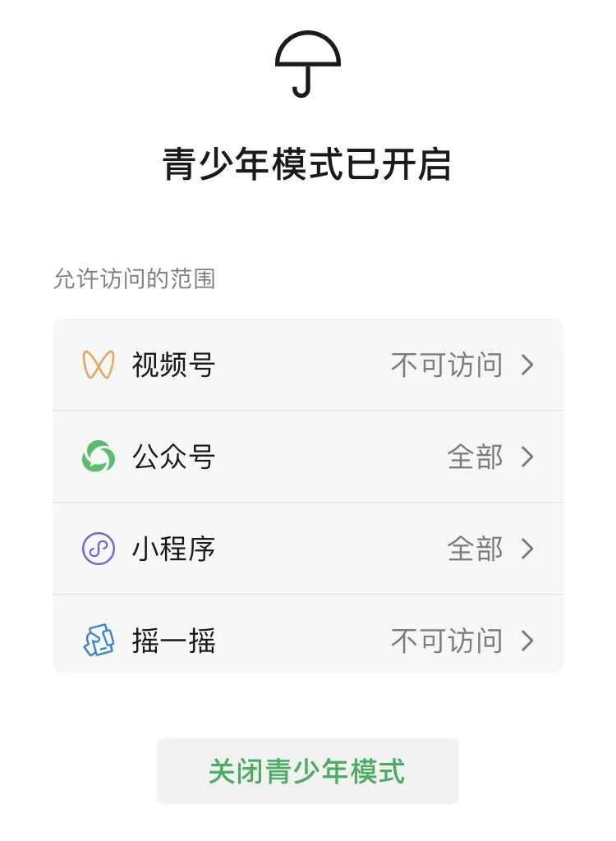Viewport: 616px width, 841px height.
Task: Click the blue 摇一摇 shake icon
Action: click(x=99, y=641)
